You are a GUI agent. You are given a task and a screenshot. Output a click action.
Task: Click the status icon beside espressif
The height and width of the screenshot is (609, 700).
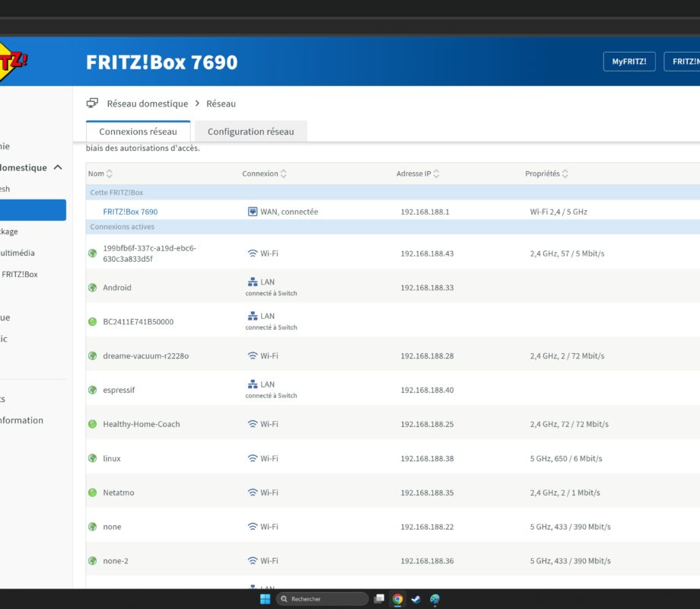coord(92,390)
